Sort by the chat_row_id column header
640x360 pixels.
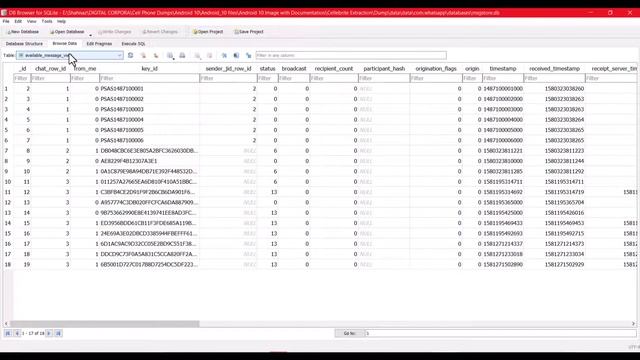[x=51, y=69]
